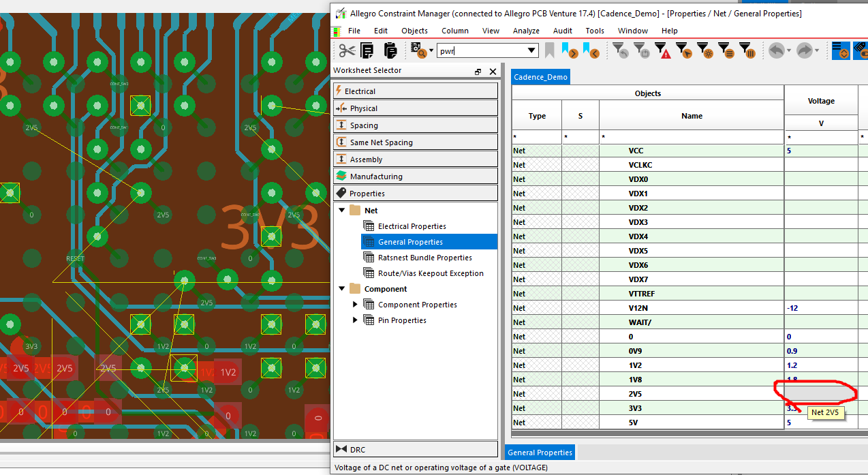Screen dimensions: 868x475
Task: Click the filter with gear icon
Action: coord(706,50)
